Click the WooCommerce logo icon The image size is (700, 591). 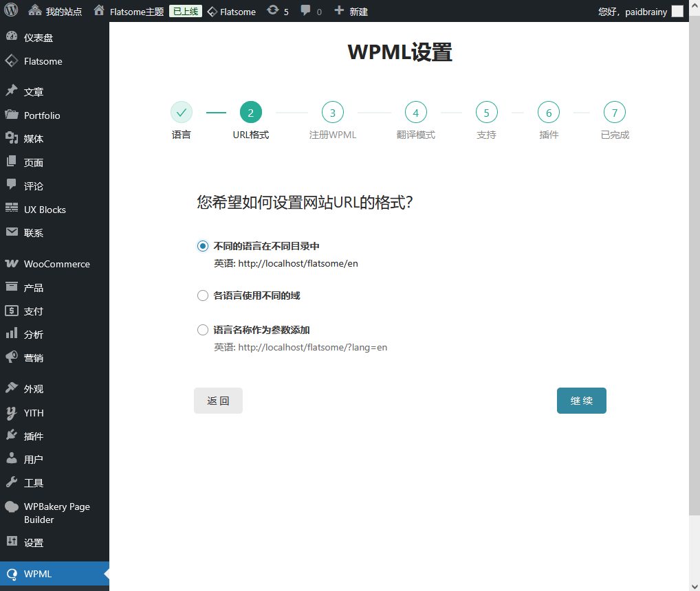[x=12, y=264]
